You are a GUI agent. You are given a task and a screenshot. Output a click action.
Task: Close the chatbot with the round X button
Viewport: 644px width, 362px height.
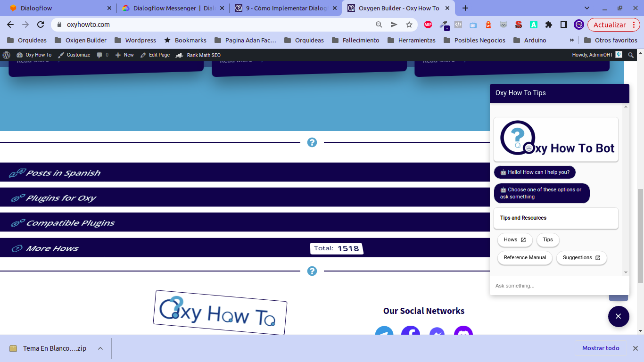click(x=619, y=316)
